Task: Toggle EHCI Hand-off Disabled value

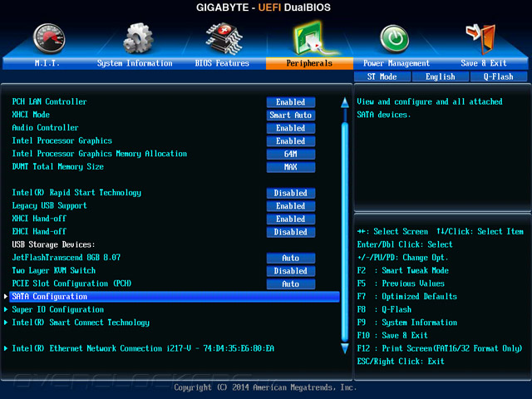Action: click(x=291, y=232)
